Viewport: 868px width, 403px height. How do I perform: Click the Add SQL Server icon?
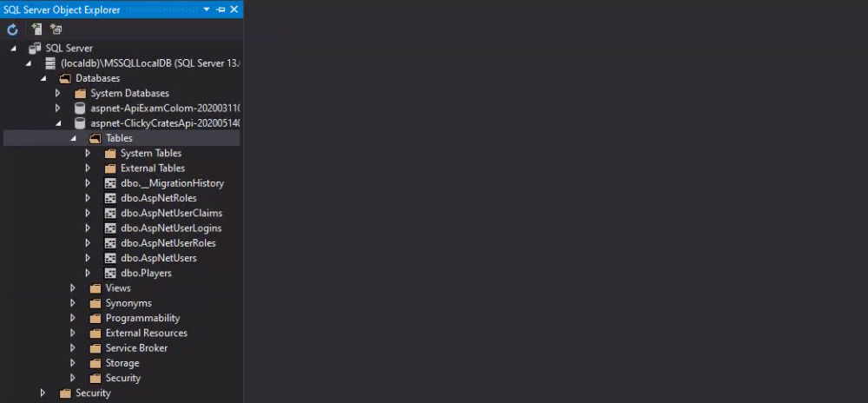coord(36,30)
